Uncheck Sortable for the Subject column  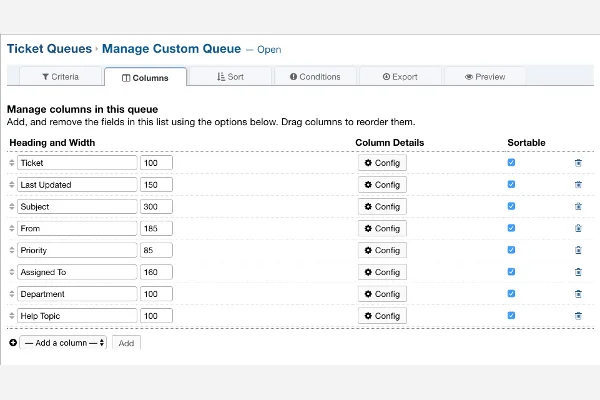click(511, 206)
